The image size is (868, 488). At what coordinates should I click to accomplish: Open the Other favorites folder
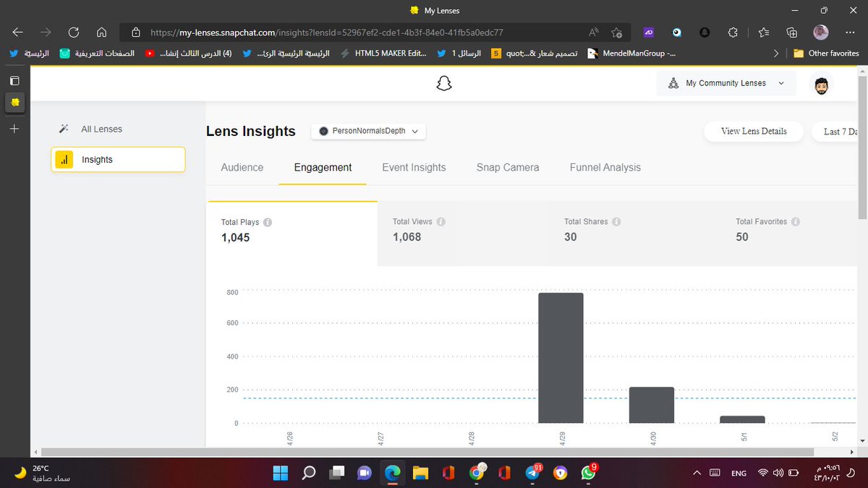[826, 53]
